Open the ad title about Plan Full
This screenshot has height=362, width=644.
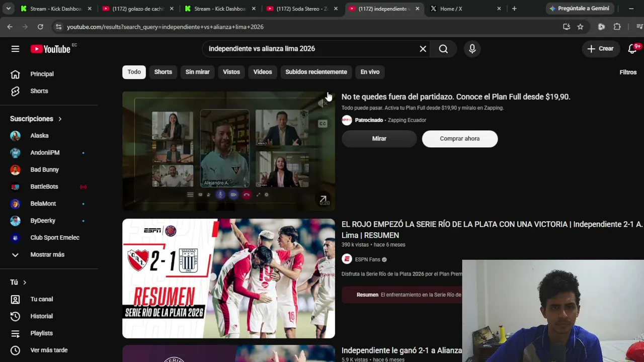click(x=456, y=97)
